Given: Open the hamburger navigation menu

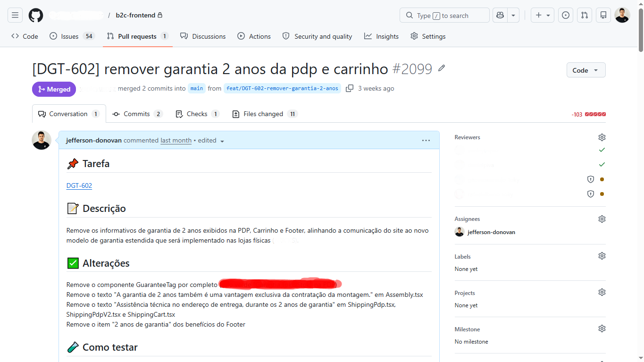Looking at the screenshot, I should (15, 15).
